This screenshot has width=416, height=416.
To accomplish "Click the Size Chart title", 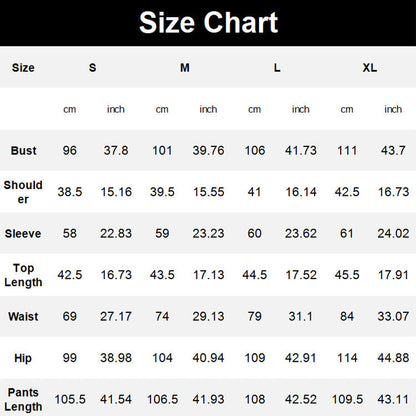I will click(x=208, y=23).
